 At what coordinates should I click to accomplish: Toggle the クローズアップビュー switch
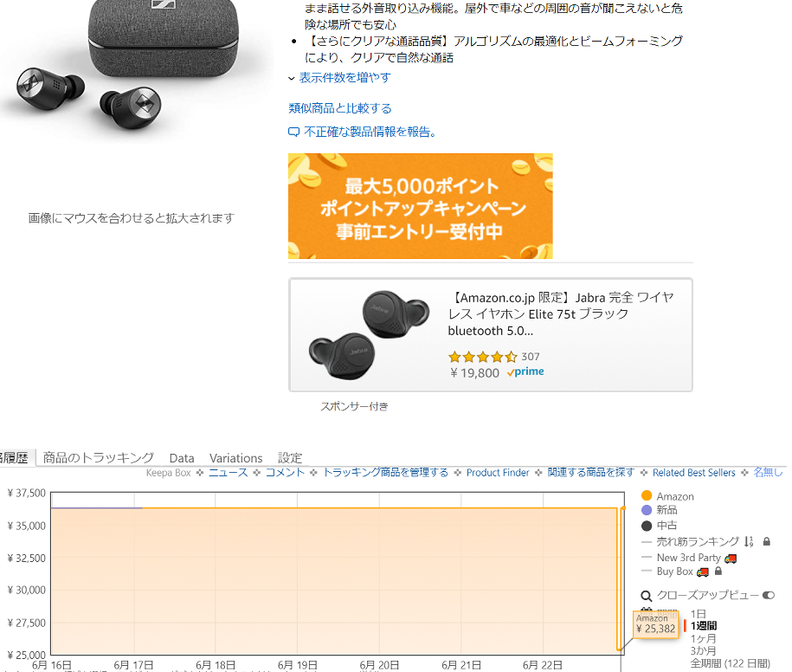point(769,595)
